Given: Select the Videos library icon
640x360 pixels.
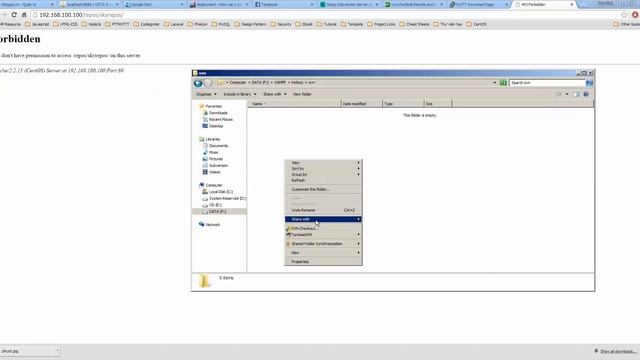Looking at the screenshot, I should (x=205, y=172).
